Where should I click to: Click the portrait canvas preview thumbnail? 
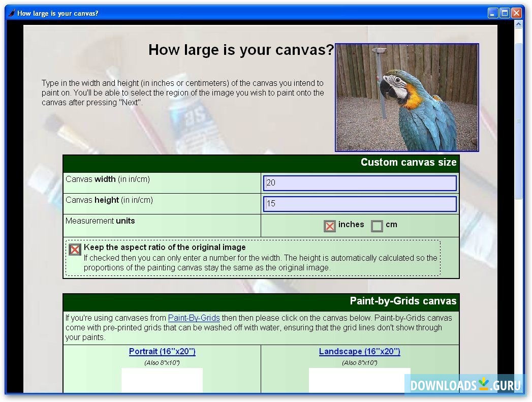[162, 380]
